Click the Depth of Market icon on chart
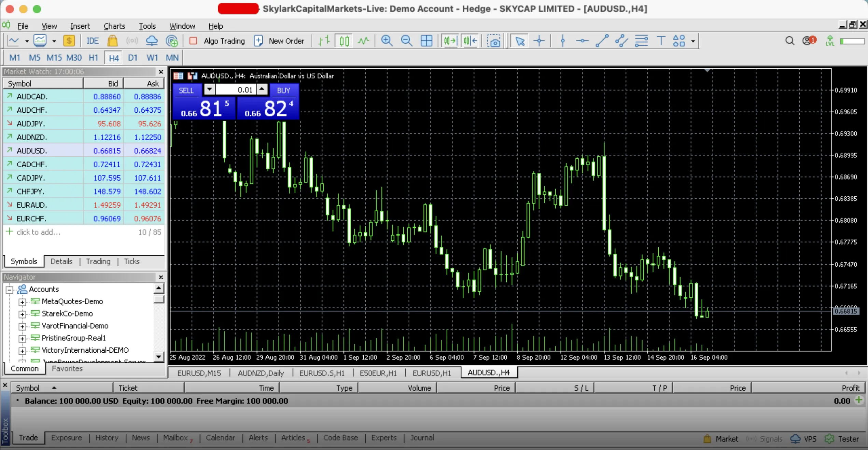The height and width of the screenshot is (450, 868). pyautogui.click(x=178, y=76)
